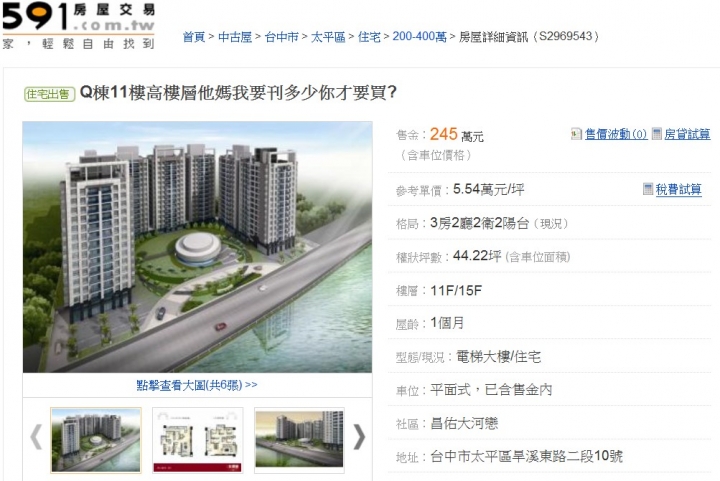
Task: Select 200-400萬 price range breadcrumb
Action: [419, 37]
